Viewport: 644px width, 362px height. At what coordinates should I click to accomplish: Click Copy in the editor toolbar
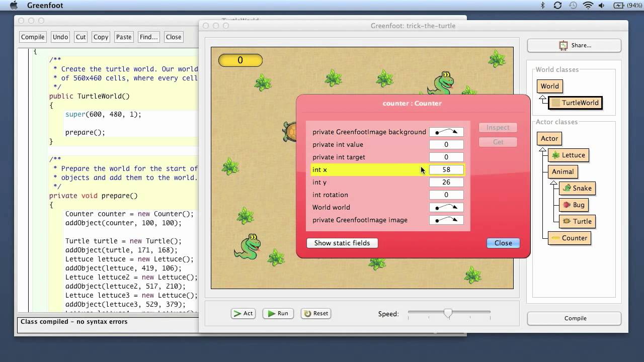101,37
